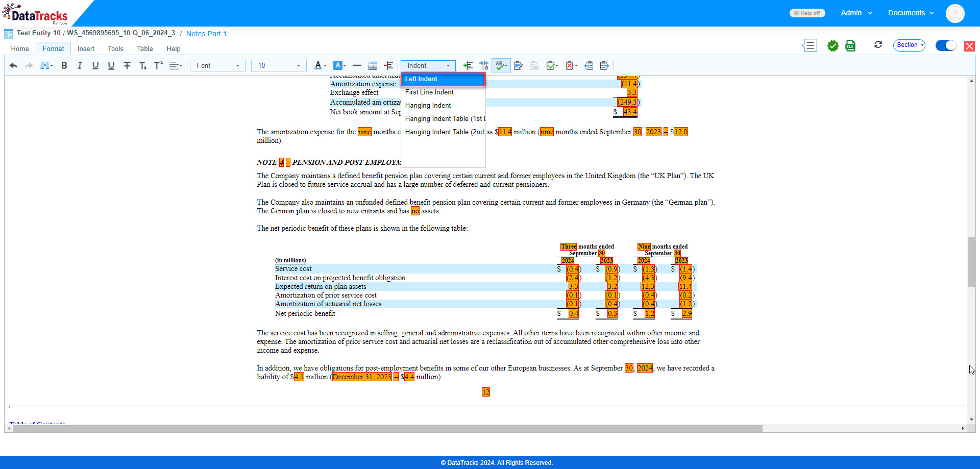
Task: Click the green increase indent icon
Action: 468,65
